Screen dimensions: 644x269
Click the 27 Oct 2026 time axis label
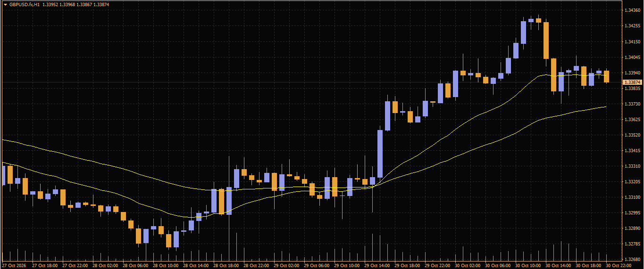15,266
